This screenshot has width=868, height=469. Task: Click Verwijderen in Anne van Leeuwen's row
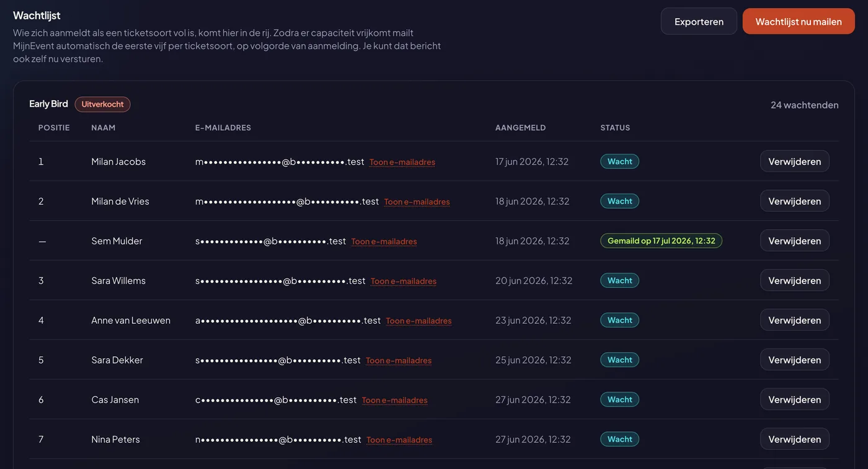point(794,320)
